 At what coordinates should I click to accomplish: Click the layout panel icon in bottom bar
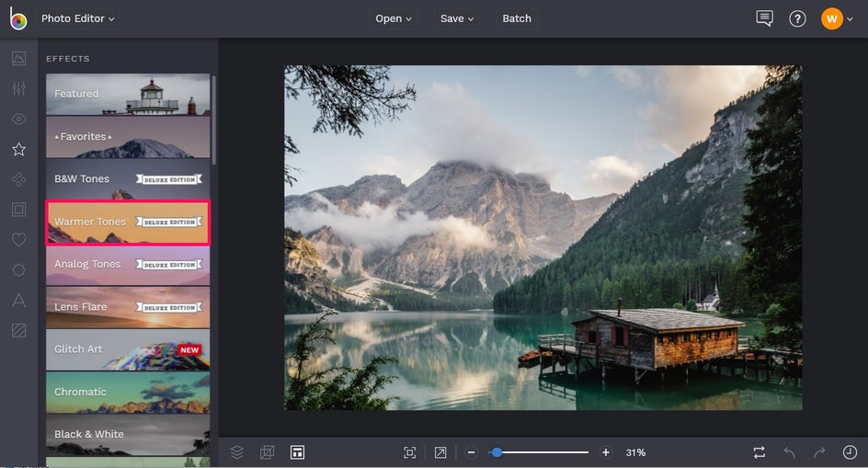click(297, 452)
